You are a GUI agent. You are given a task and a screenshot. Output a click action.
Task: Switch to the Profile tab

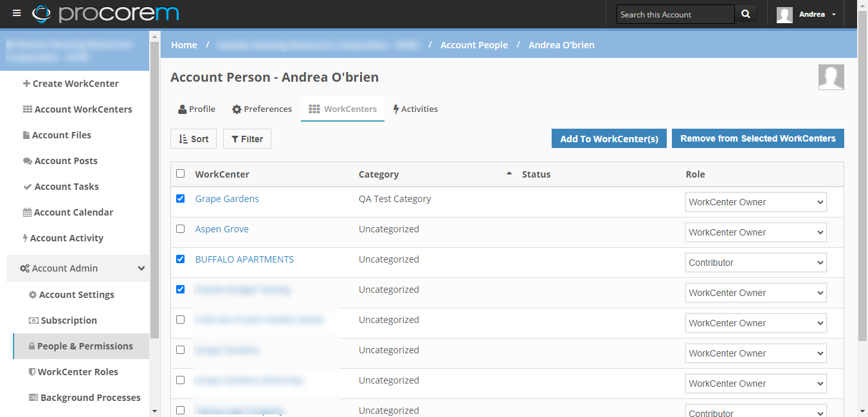pyautogui.click(x=197, y=109)
